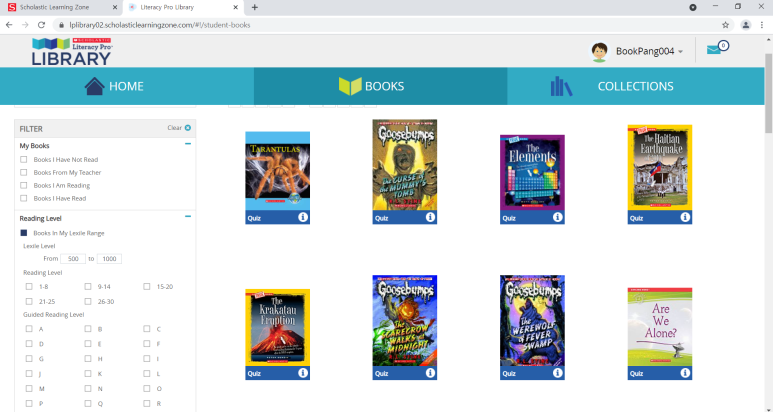This screenshot has height=412, width=773.
Task: Close the Scholastic Learning Zone tab
Action: click(x=115, y=7)
